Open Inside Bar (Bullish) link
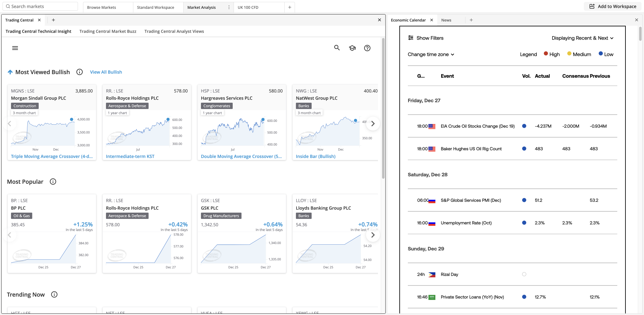The height and width of the screenshot is (315, 644). pyautogui.click(x=316, y=156)
